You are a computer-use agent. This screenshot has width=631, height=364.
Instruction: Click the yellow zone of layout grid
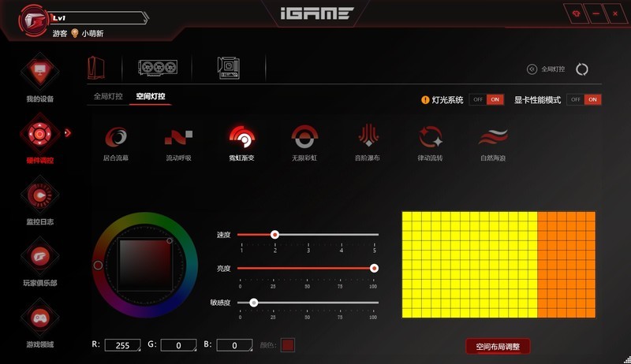(x=469, y=265)
